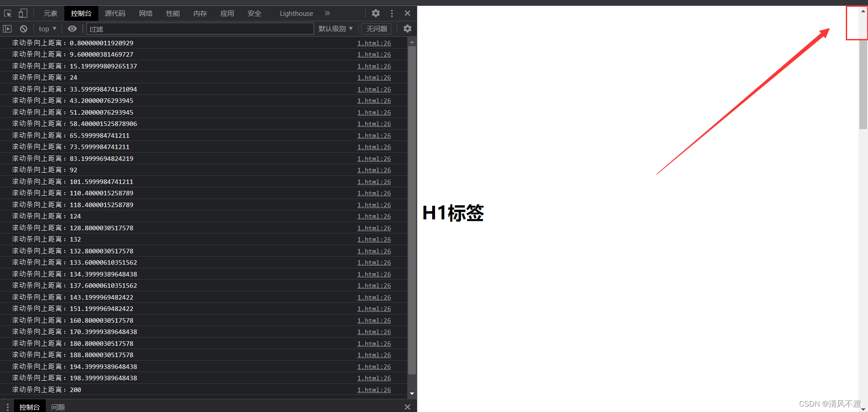Open the 源代码 tab

115,14
